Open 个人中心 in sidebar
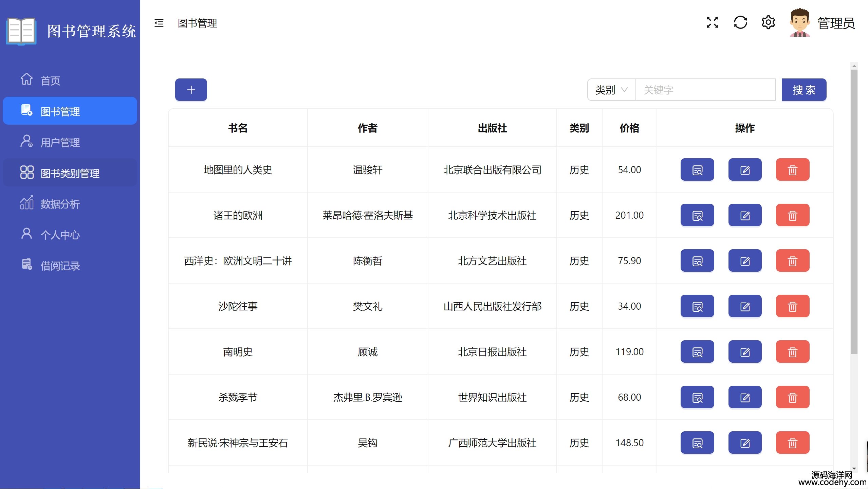 click(70, 234)
